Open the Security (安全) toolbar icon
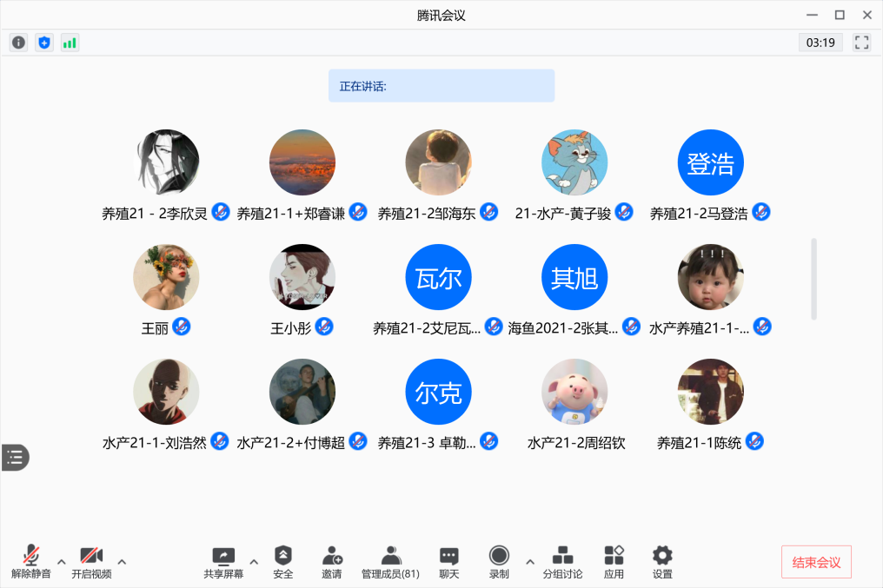This screenshot has width=883, height=588. pyautogui.click(x=283, y=562)
